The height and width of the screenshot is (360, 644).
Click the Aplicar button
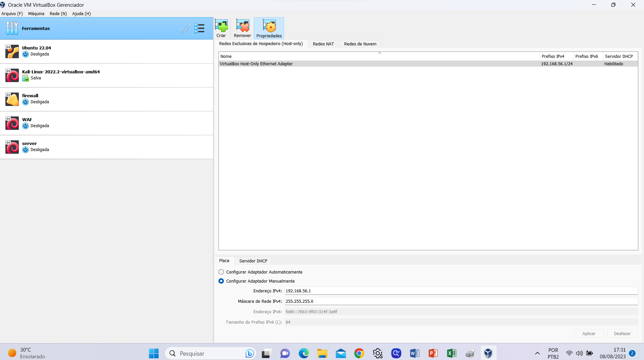pyautogui.click(x=589, y=333)
